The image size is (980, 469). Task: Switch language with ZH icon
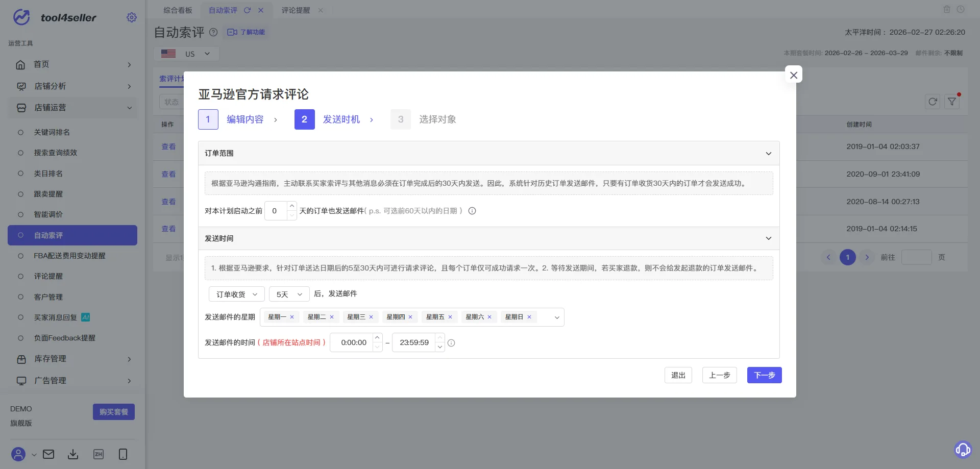tap(99, 454)
